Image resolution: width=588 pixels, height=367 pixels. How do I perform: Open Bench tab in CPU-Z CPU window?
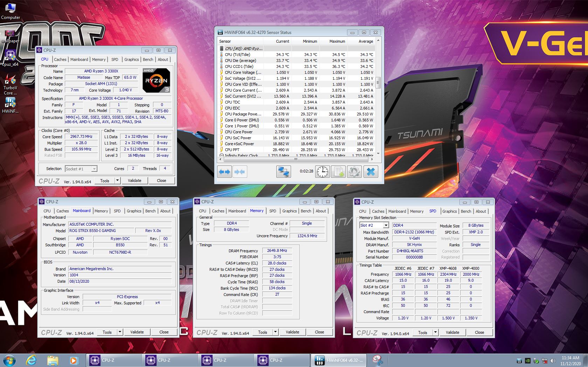(x=148, y=59)
